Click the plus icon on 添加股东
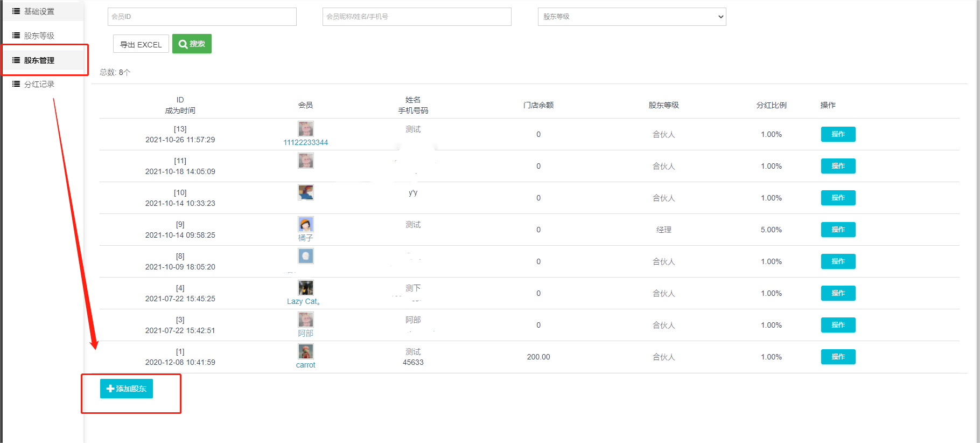 pyautogui.click(x=110, y=389)
